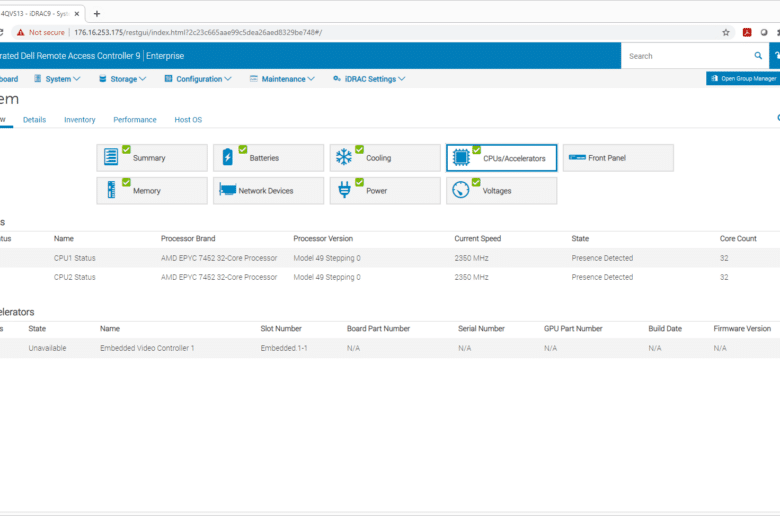Open the Network Devices tile

point(269,191)
